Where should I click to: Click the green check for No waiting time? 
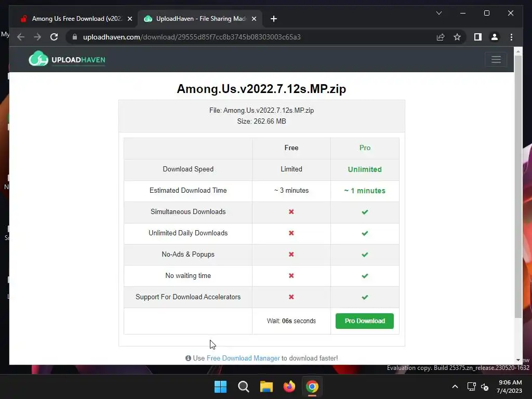coord(365,276)
